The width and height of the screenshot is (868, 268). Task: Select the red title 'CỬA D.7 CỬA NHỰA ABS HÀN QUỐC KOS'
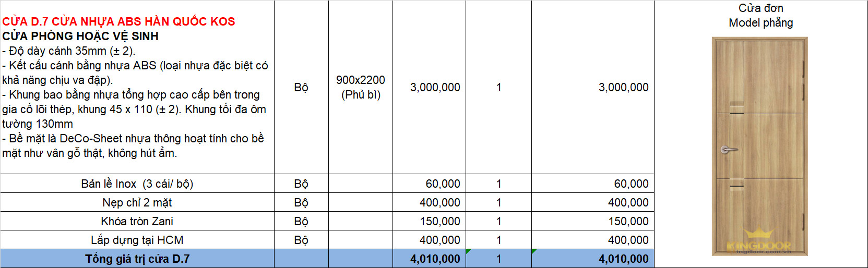(118, 21)
